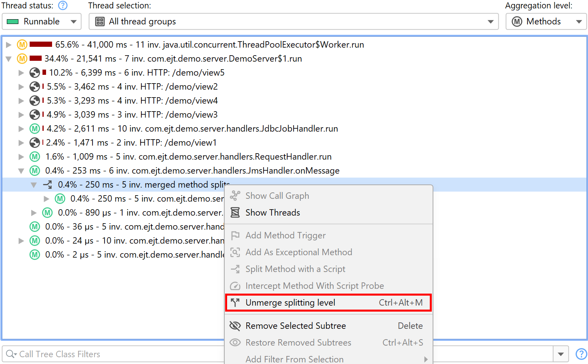Click the JdbcJobHandler.run method icon
The image size is (588, 364).
click(x=35, y=129)
